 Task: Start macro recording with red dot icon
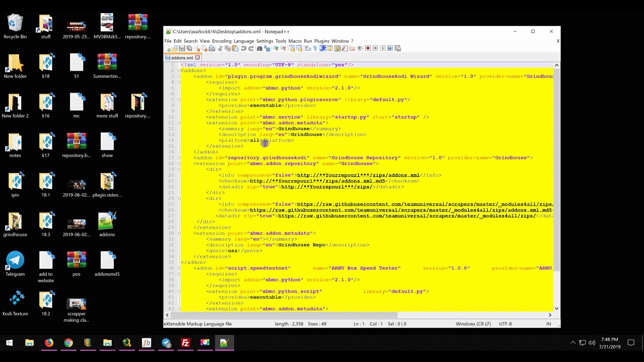coord(368,48)
